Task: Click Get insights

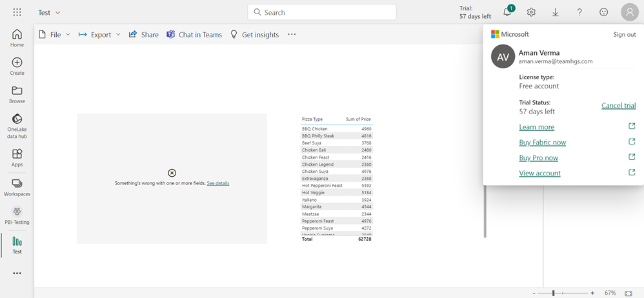Action: (255, 34)
